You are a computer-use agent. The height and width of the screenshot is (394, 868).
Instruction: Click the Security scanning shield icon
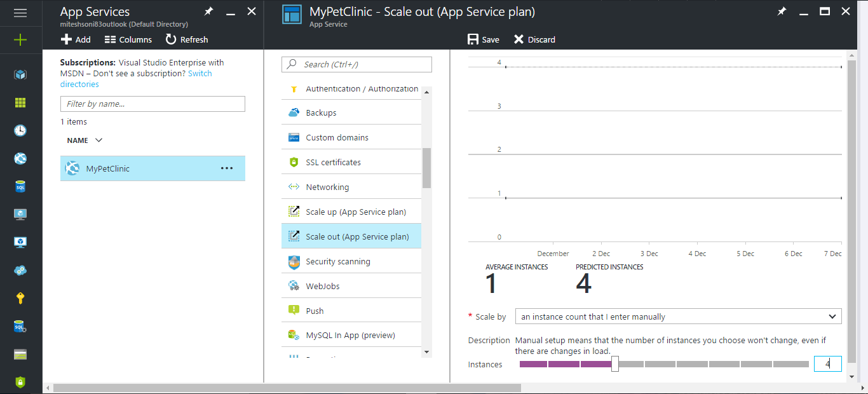[x=294, y=261]
